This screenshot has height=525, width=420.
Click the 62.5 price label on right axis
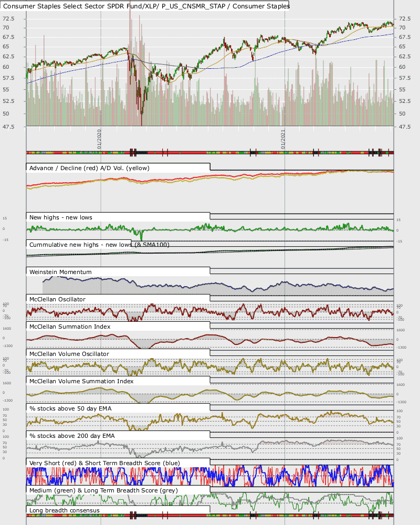[x=405, y=56]
